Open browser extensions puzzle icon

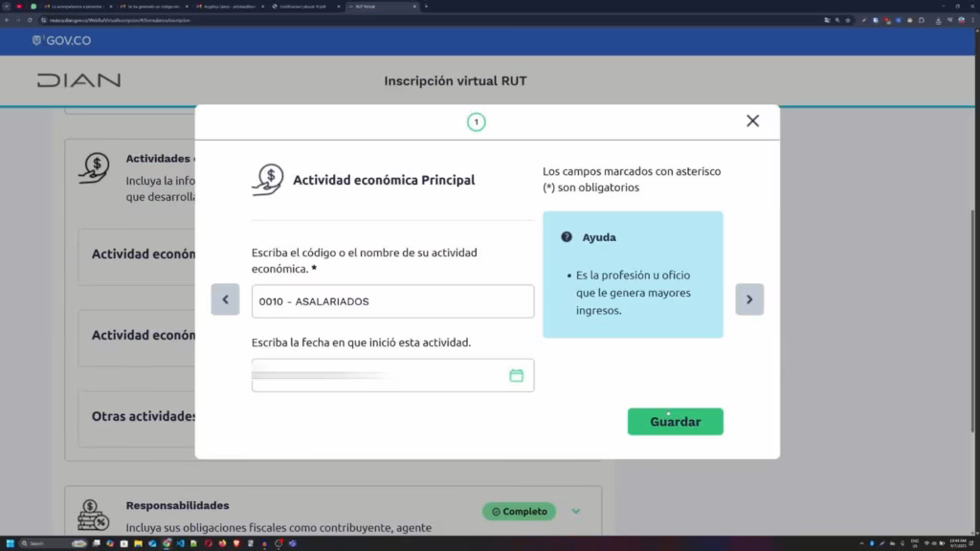922,20
